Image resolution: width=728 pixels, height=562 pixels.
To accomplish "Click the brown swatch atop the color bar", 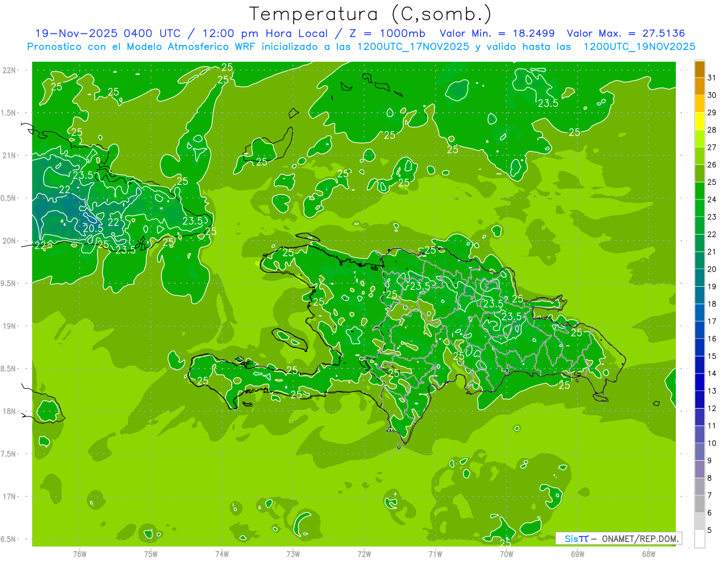I will (x=699, y=69).
